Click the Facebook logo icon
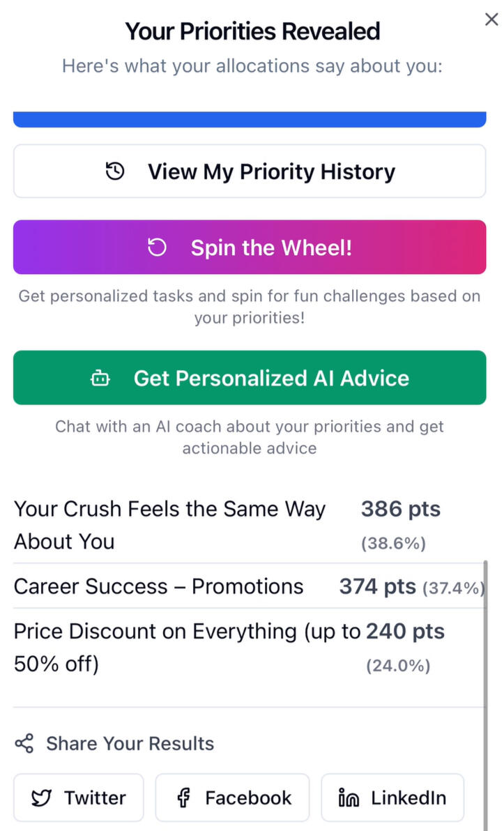Image resolution: width=504 pixels, height=831 pixels. click(184, 798)
